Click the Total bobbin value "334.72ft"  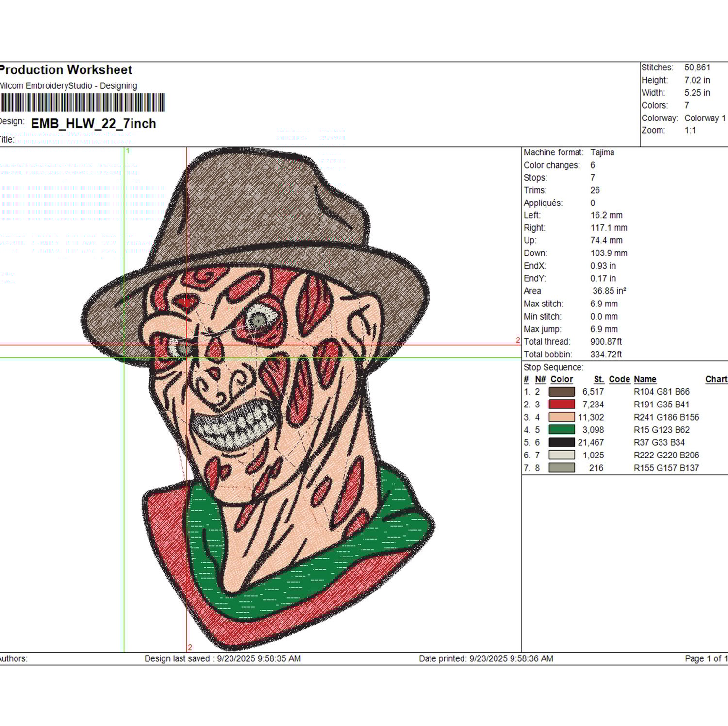point(606,354)
